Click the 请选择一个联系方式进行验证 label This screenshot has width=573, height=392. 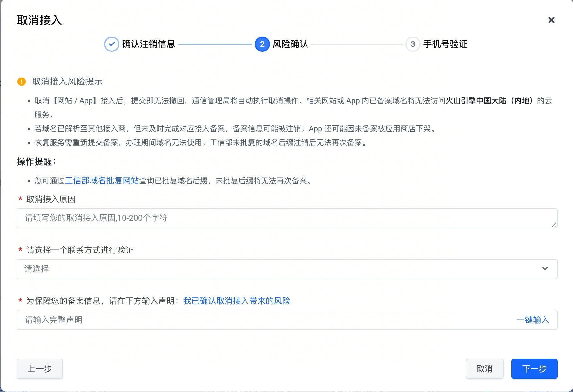80,250
